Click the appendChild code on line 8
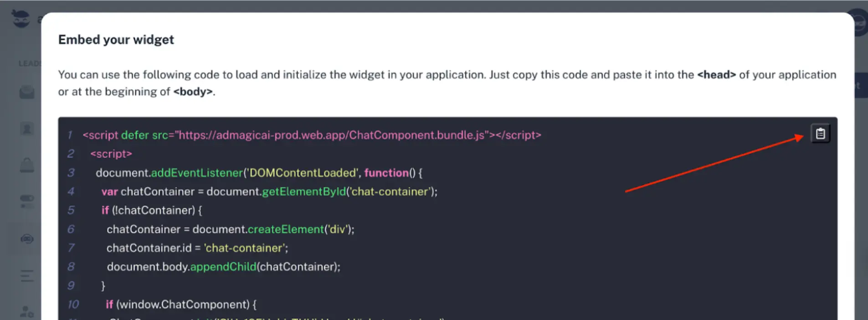Screen dimensions: 868x320 (x=223, y=267)
